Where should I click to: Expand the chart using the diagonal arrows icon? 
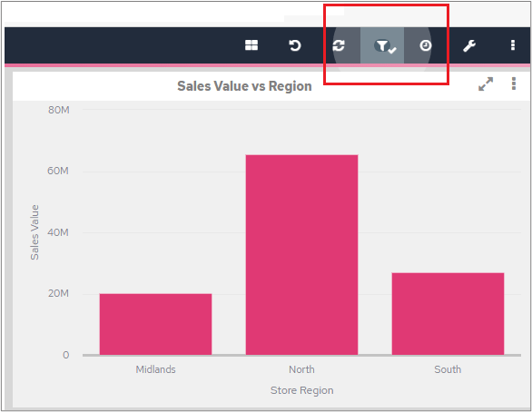pyautogui.click(x=486, y=84)
